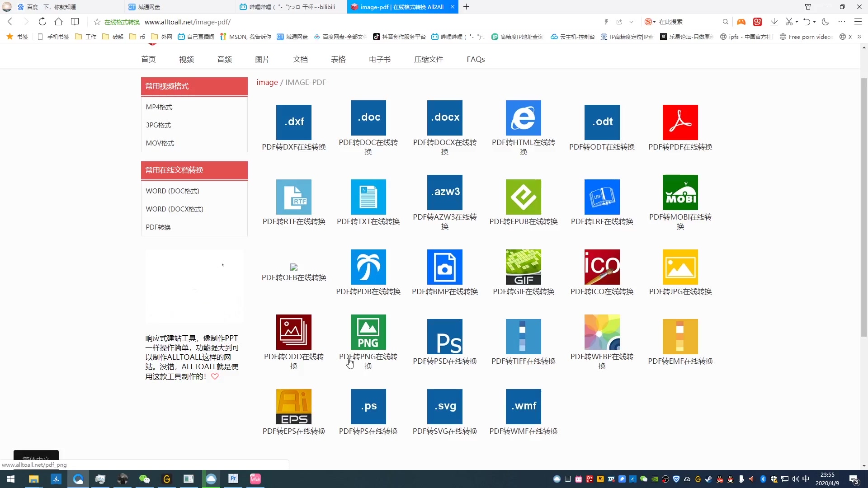Select PDF转换 in the sidebar
Screen dimensions: 868x488
click(158, 227)
